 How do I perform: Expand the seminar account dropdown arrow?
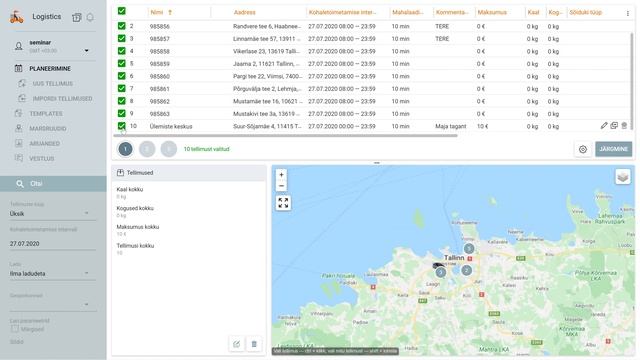(87, 51)
